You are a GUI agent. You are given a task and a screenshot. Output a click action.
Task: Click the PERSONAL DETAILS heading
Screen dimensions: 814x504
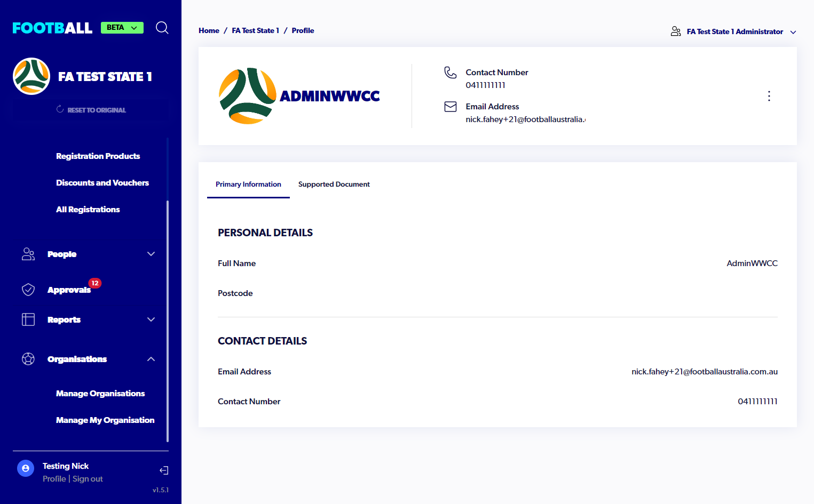[x=265, y=233]
